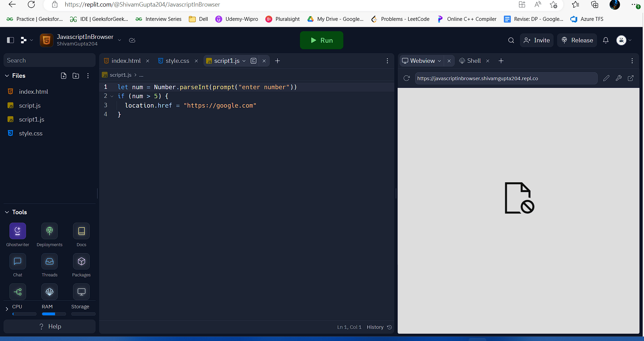This screenshot has width=644, height=341.
Task: Toggle the left sidebar panel
Action: click(10, 40)
